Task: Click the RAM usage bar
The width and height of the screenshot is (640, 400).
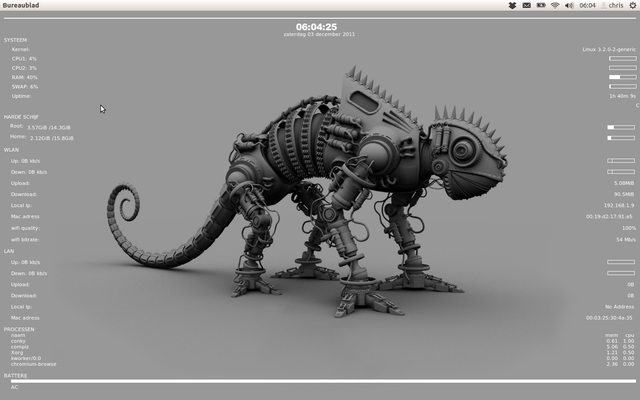Action: [622, 77]
